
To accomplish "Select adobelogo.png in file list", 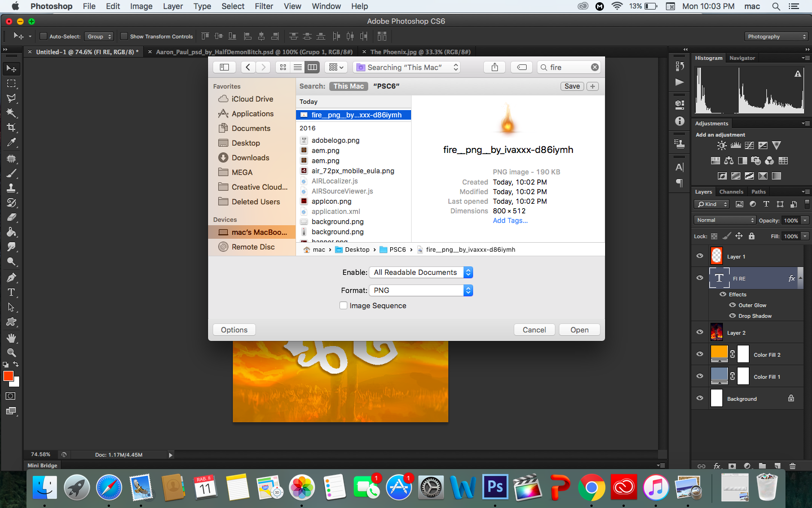I will (354, 140).
